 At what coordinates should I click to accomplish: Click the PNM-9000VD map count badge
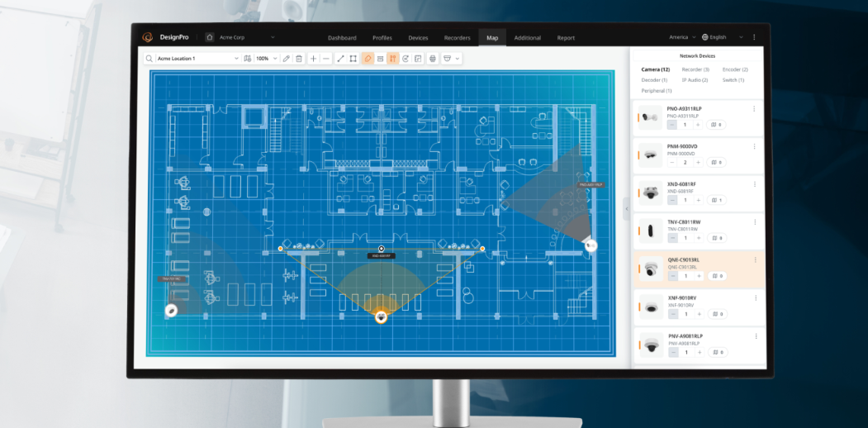point(716,163)
